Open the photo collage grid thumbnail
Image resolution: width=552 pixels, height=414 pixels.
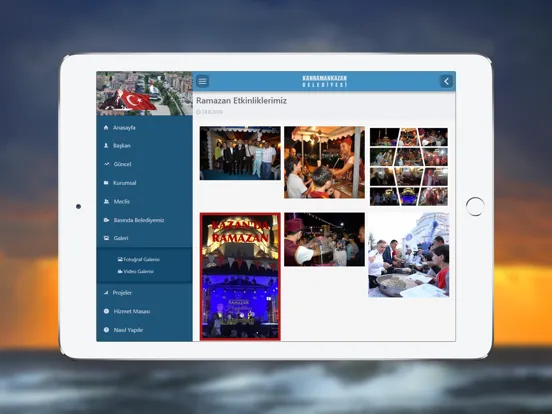click(x=409, y=167)
